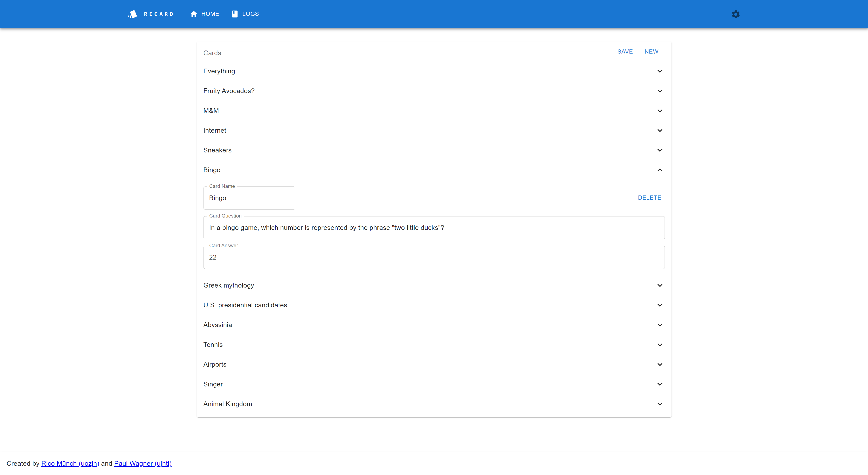
Task: Click the Card Answer field showing 22
Action: tap(434, 257)
